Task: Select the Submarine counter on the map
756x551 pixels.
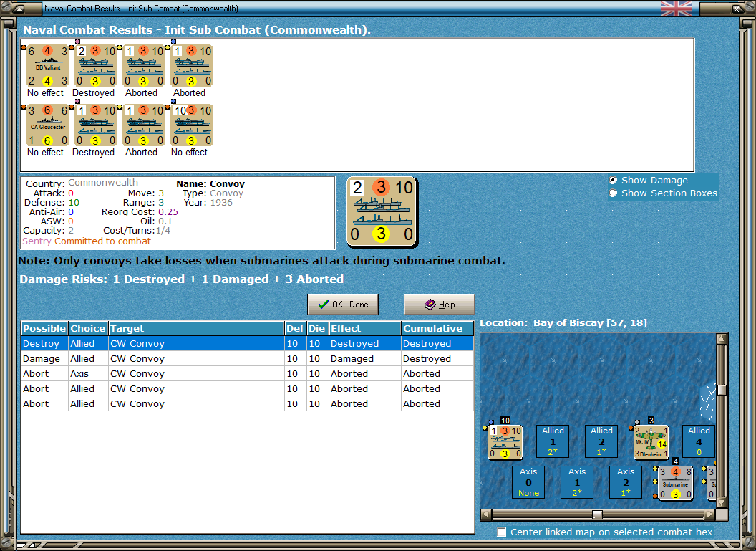Action: tap(676, 483)
